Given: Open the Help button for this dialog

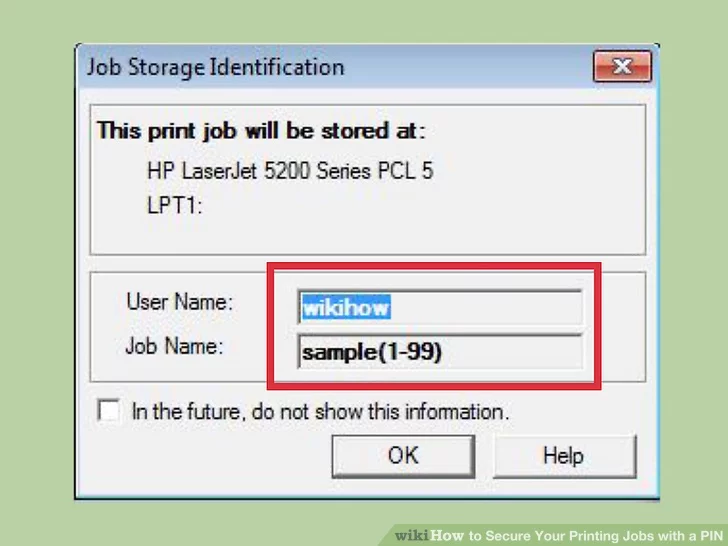Looking at the screenshot, I should click(564, 456).
